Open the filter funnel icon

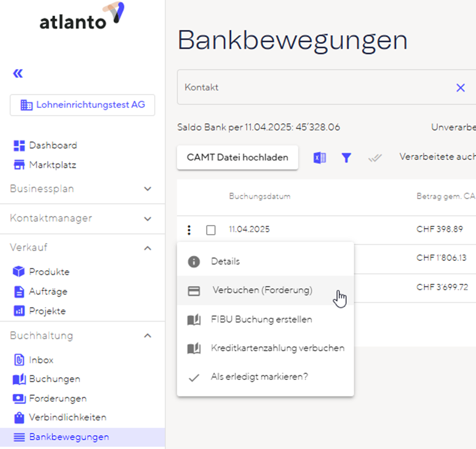point(346,158)
